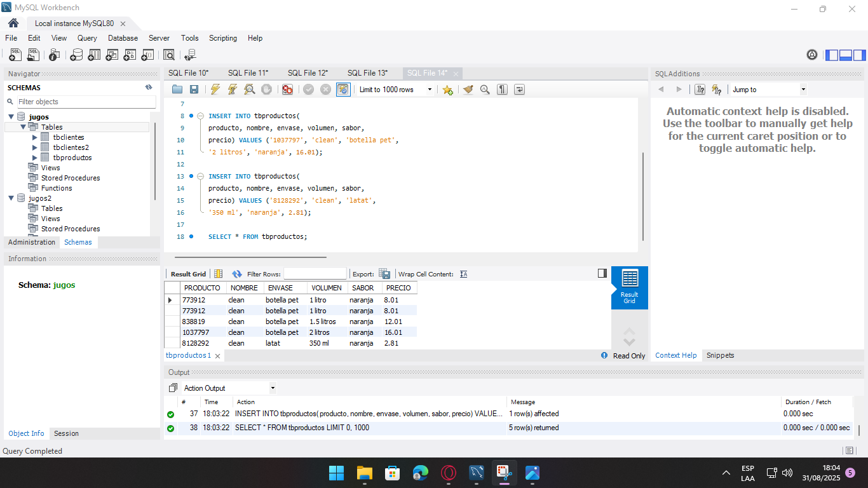Open a SQL script file in new tab
The image size is (868, 488).
click(x=32, y=55)
